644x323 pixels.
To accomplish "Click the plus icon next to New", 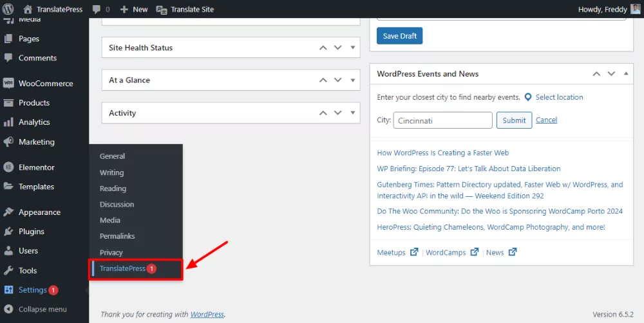I will (124, 9).
